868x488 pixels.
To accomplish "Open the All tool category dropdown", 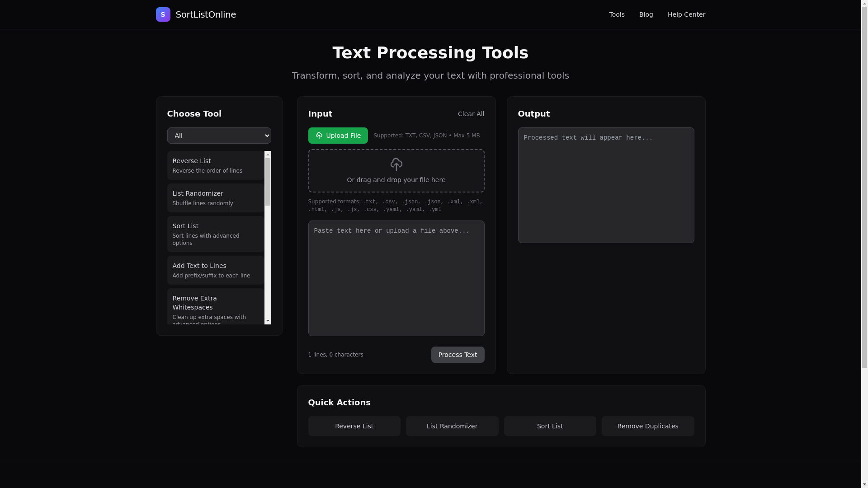I will coord(219,136).
